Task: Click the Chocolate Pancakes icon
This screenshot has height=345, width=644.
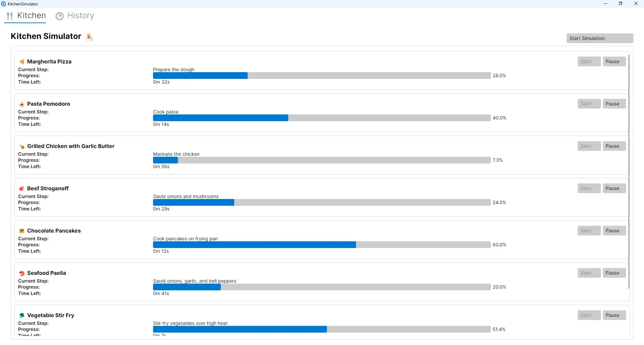Action: point(22,231)
